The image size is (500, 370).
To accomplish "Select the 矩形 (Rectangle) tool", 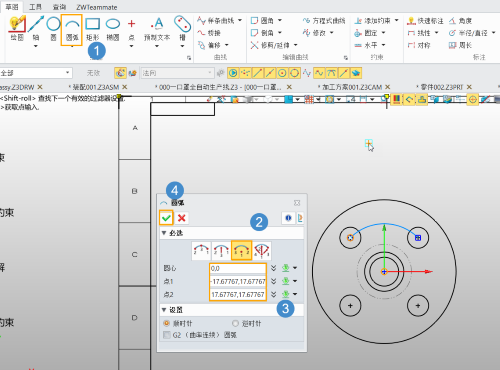I will click(93, 28).
